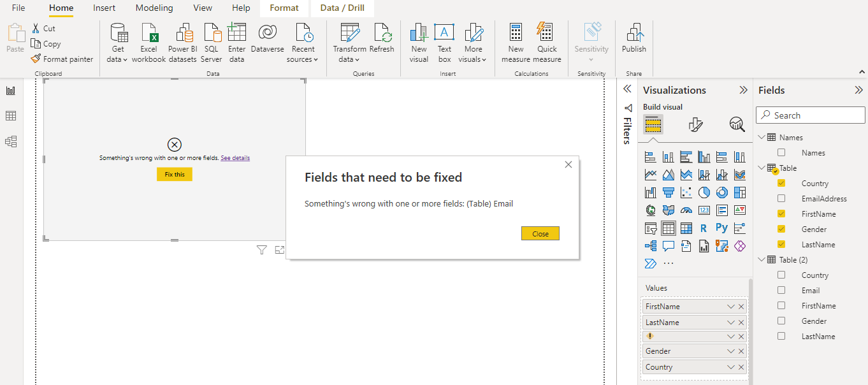Select the Q&A speech bubble visual
The image size is (868, 385).
pyautogui.click(x=669, y=246)
